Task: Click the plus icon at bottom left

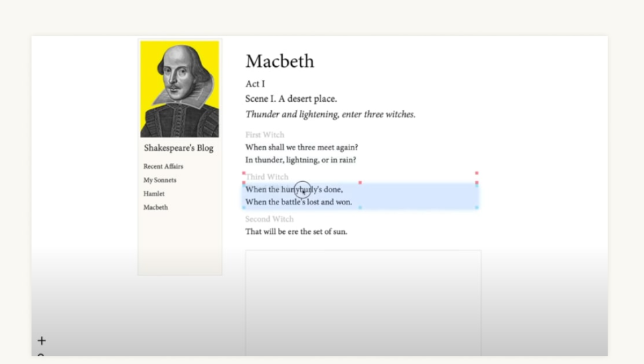Action: (x=42, y=341)
